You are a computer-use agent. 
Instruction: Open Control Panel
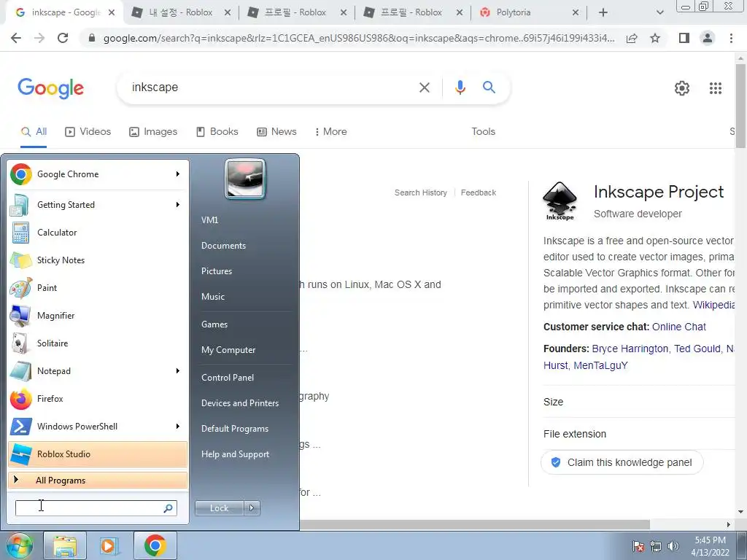pyautogui.click(x=228, y=378)
